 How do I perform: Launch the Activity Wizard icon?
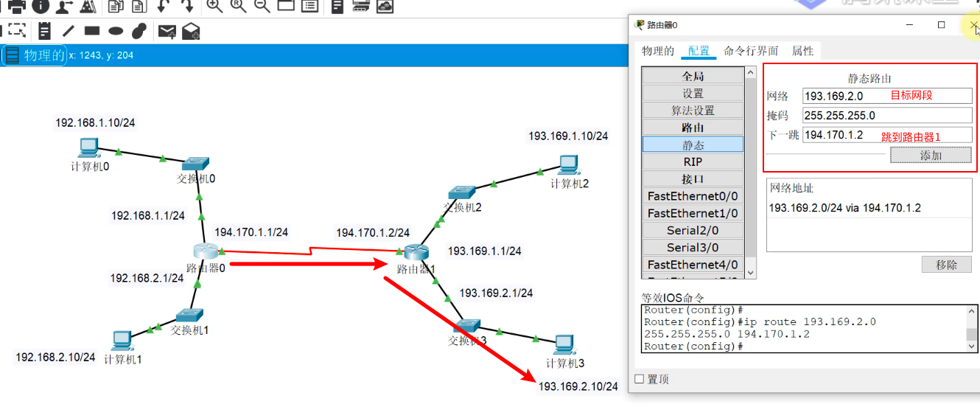pyautogui.click(x=88, y=6)
